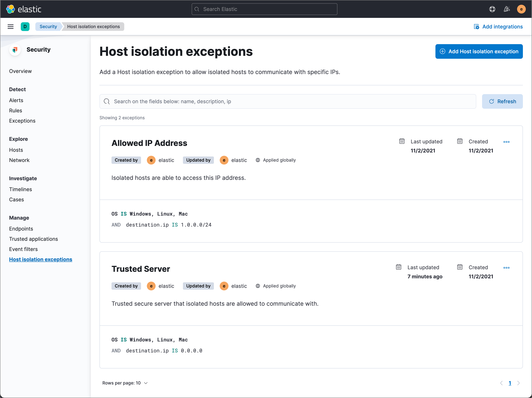The image size is (532, 398).
Task: Click 'Applied globally' on Allowed IP Address
Action: [x=279, y=160]
